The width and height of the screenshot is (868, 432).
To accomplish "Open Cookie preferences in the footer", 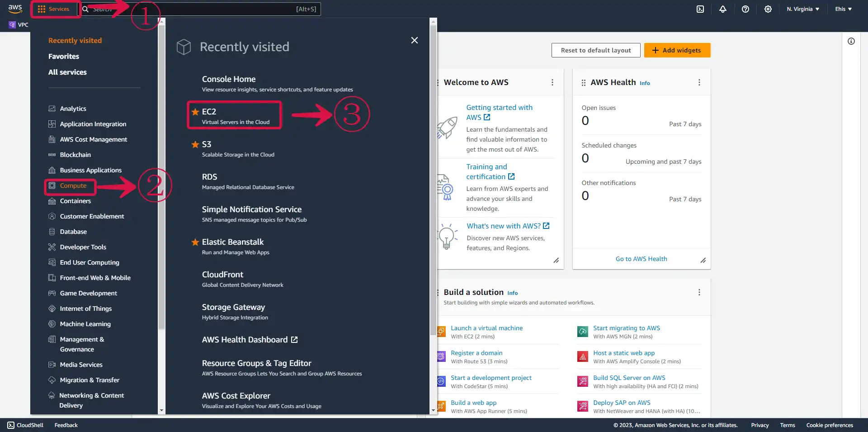I will pyautogui.click(x=830, y=425).
